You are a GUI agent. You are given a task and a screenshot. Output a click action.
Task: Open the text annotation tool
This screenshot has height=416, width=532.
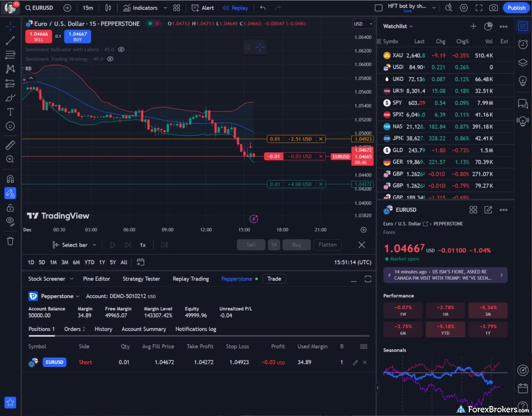[x=10, y=112]
